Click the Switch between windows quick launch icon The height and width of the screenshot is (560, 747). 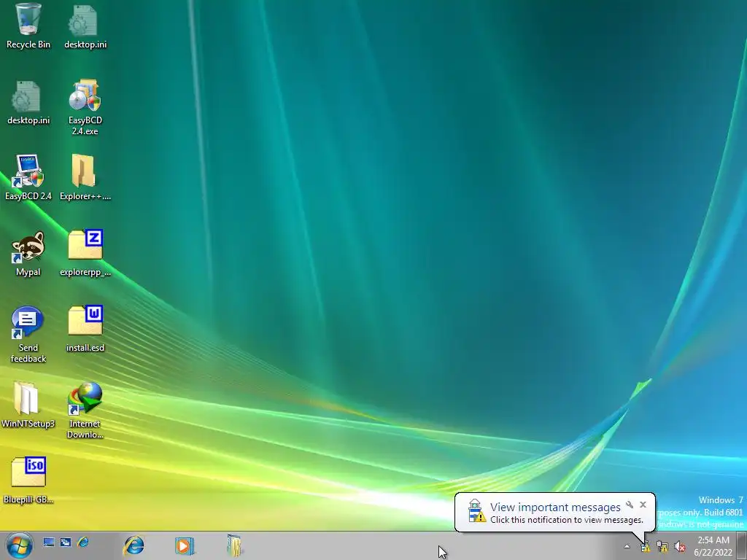coord(66,542)
